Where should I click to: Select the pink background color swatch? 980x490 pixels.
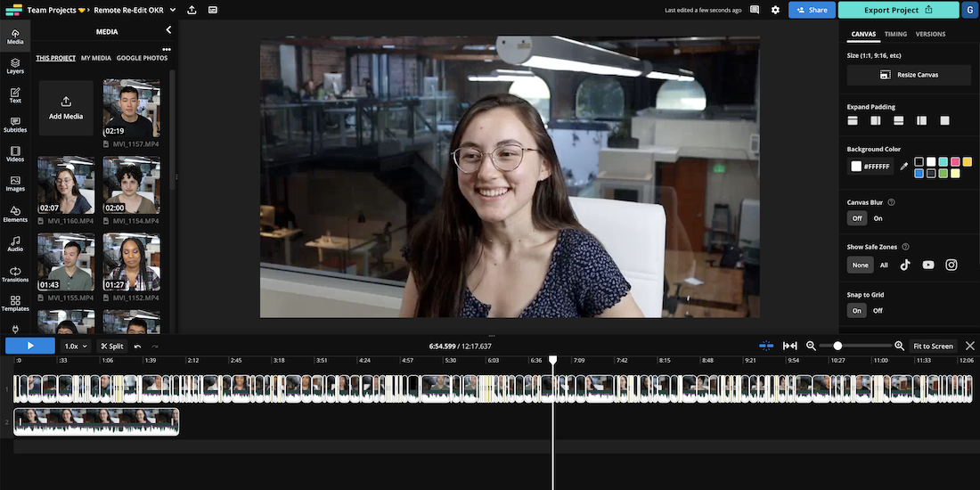pyautogui.click(x=955, y=162)
